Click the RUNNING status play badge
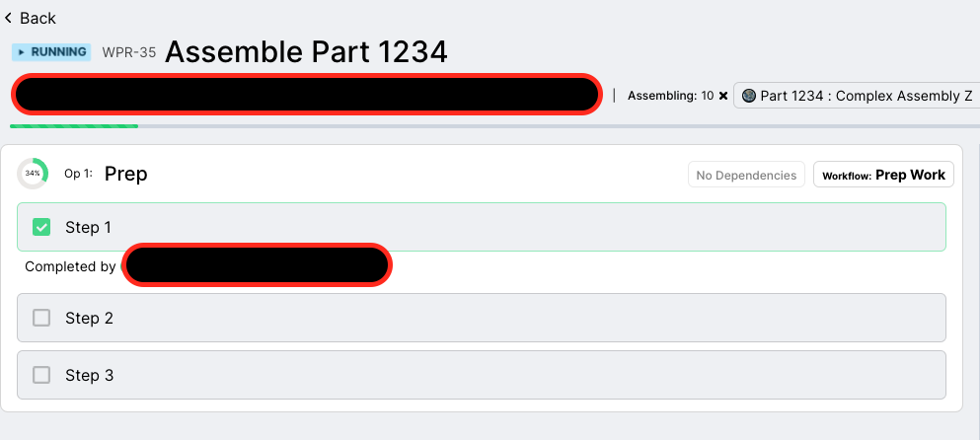 (x=51, y=52)
